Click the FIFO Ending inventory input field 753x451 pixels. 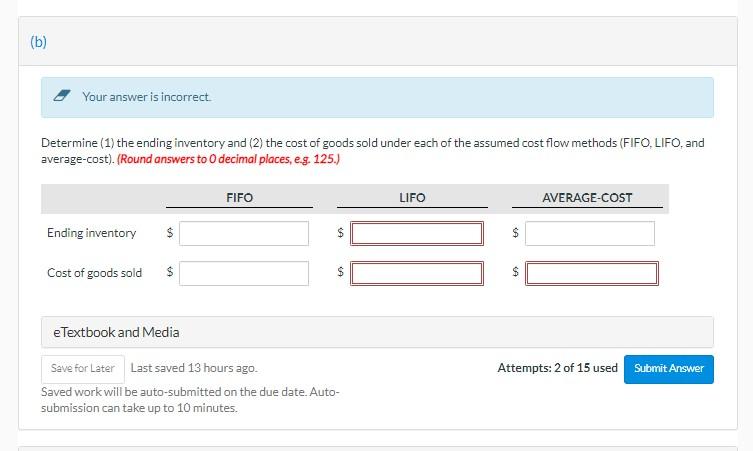tap(244, 233)
